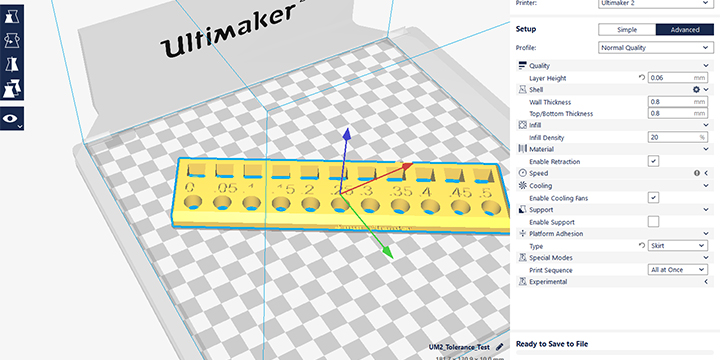The width and height of the screenshot is (720, 360).
Task: Click the Wall Thickness value field
Action: 677,102
